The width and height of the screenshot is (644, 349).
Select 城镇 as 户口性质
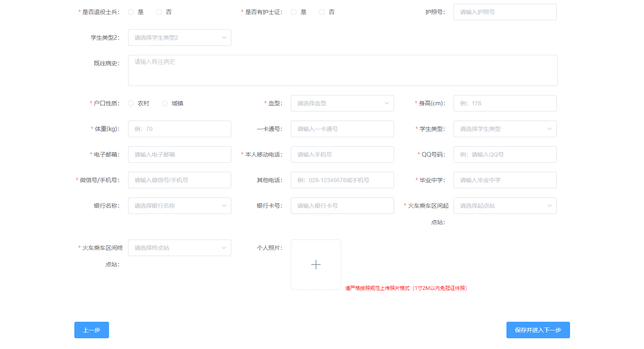pyautogui.click(x=165, y=103)
